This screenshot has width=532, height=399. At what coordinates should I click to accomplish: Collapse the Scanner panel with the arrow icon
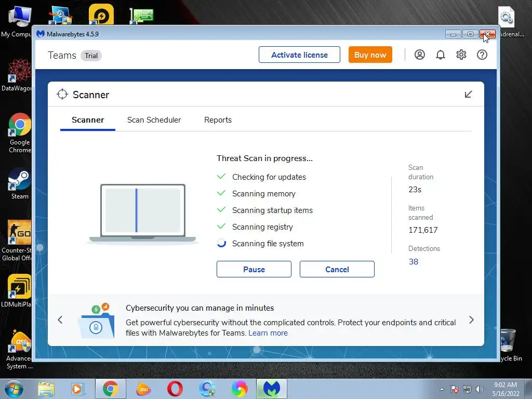point(468,95)
